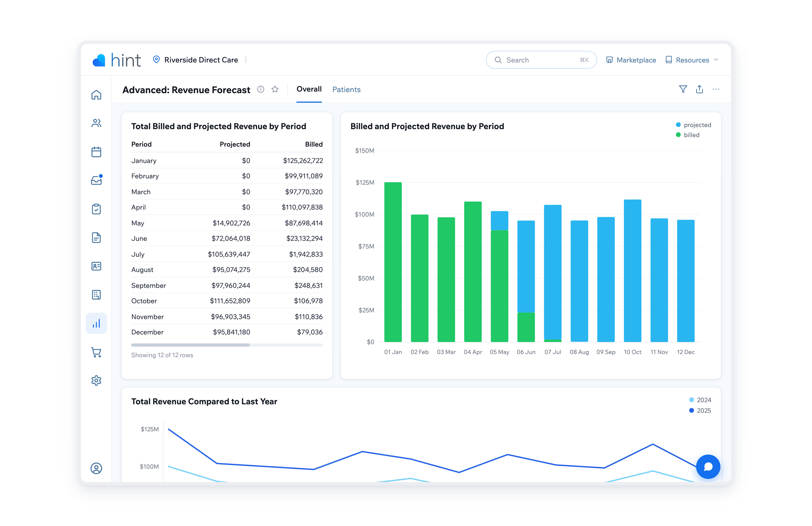Screen dimensions: 812x526
Task: Select the bar chart Reports sidebar icon
Action: tap(96, 323)
